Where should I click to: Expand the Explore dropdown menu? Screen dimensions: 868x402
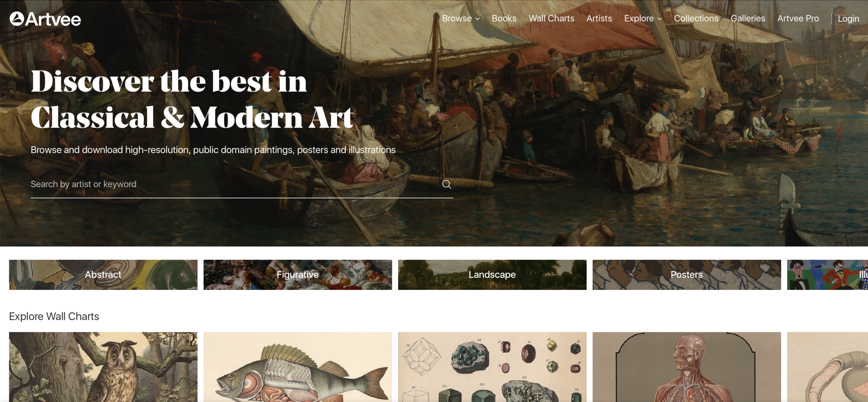(643, 19)
